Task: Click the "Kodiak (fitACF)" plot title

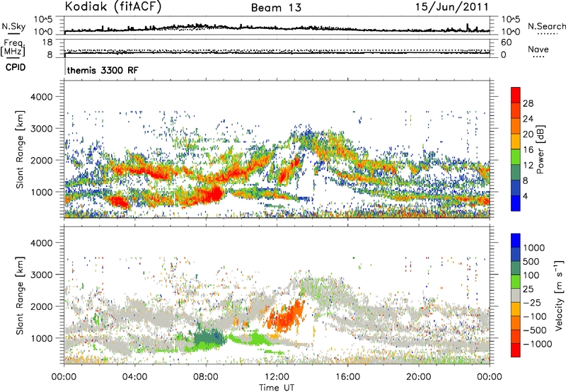Action: click(113, 7)
